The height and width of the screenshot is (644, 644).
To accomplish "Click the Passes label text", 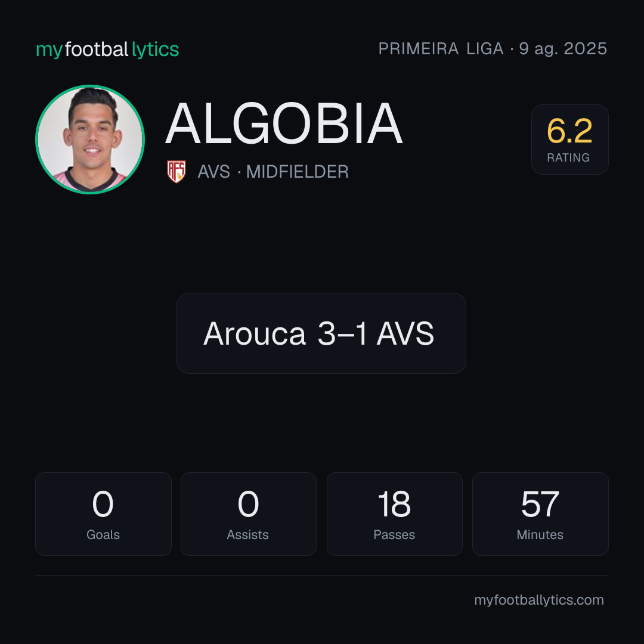I will (x=394, y=535).
